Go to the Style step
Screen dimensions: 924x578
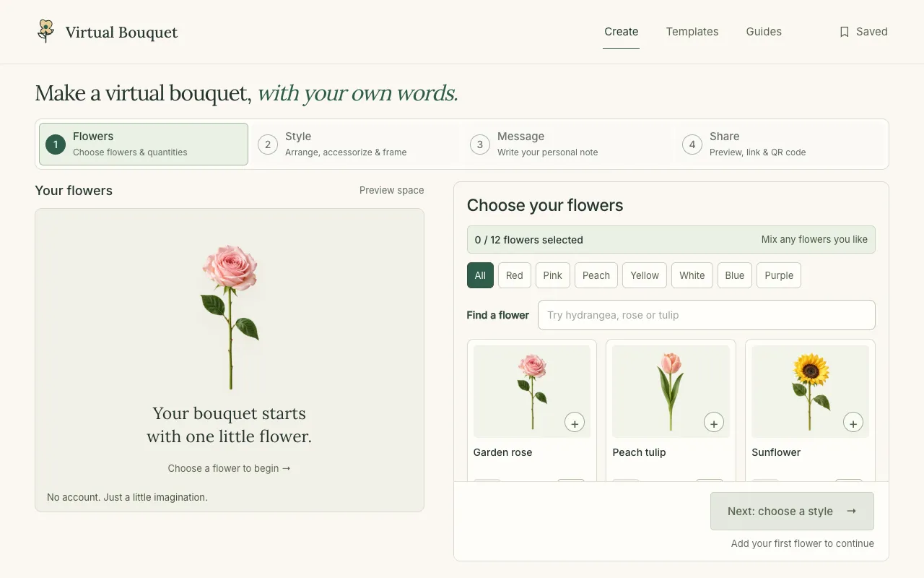point(356,144)
